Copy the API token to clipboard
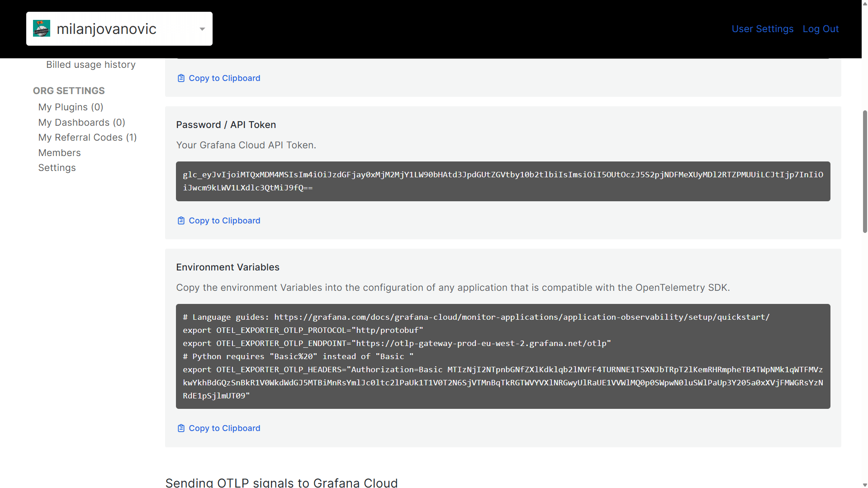The image size is (868, 488). click(224, 221)
